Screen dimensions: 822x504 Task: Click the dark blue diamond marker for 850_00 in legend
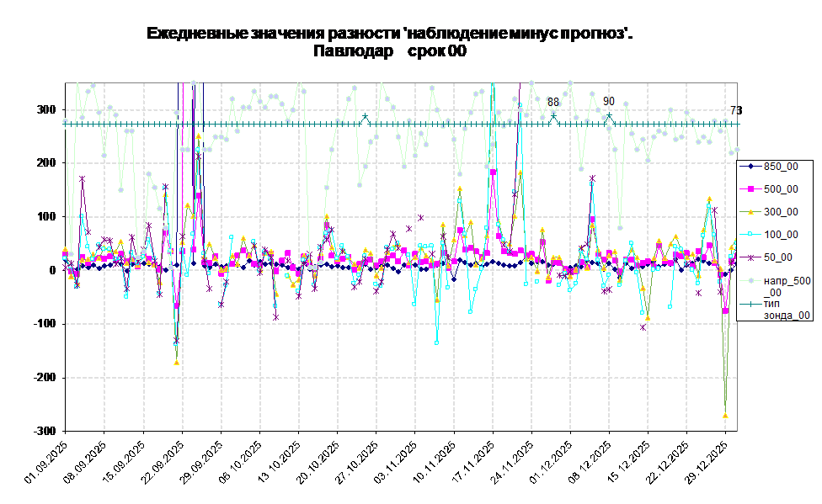click(750, 167)
